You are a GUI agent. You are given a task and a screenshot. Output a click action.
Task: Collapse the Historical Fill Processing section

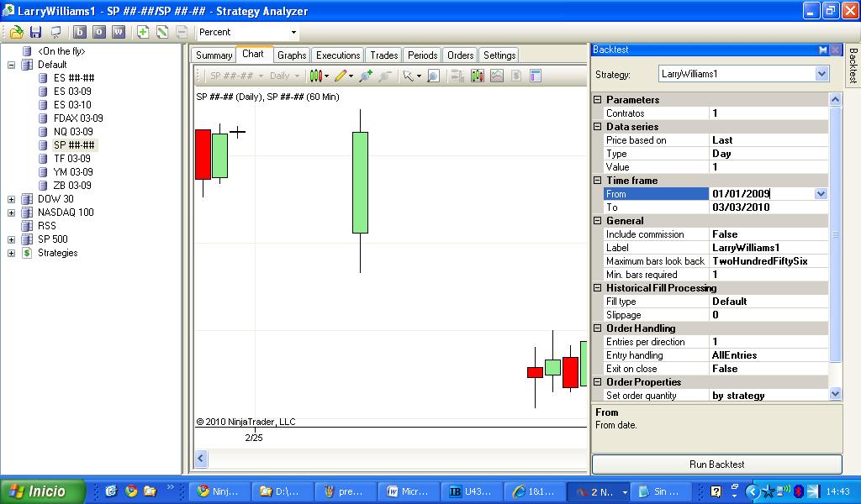(x=598, y=288)
